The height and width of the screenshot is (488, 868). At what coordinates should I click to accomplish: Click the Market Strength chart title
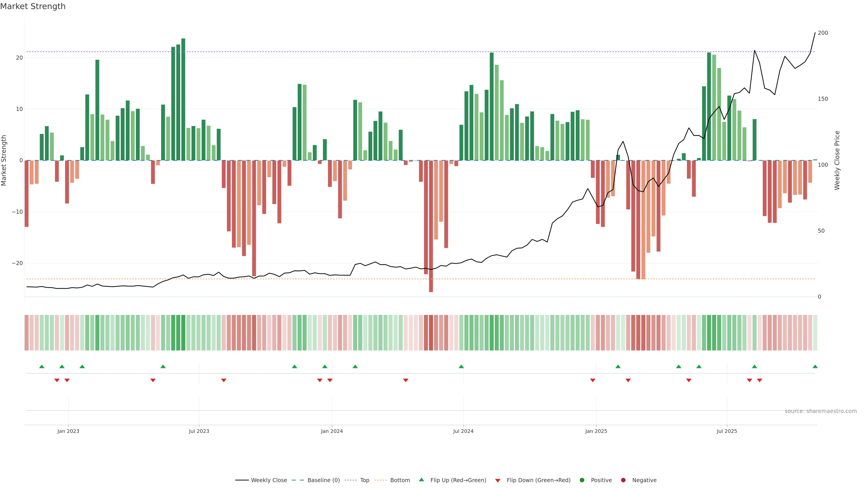(33, 6)
